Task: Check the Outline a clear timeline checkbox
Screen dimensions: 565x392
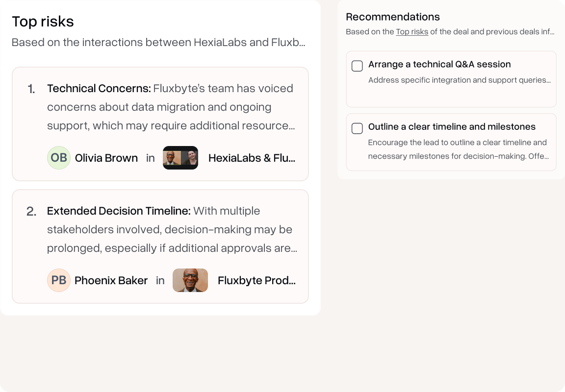Action: tap(357, 128)
